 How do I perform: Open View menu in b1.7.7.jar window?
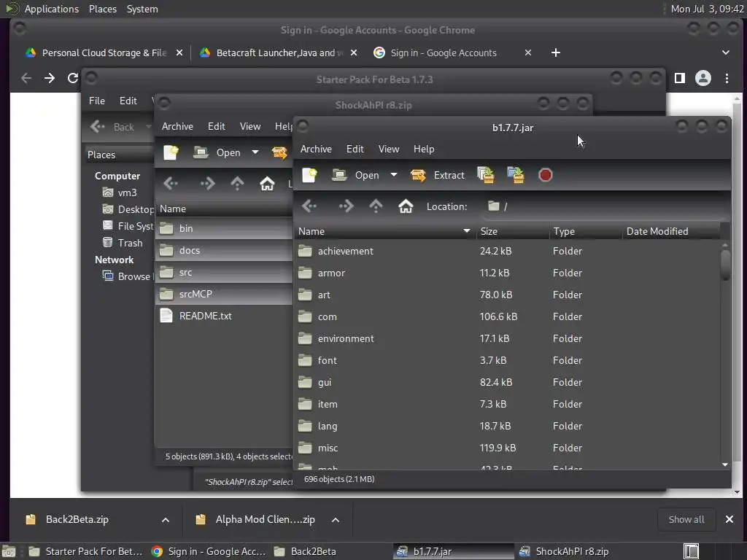tap(389, 149)
